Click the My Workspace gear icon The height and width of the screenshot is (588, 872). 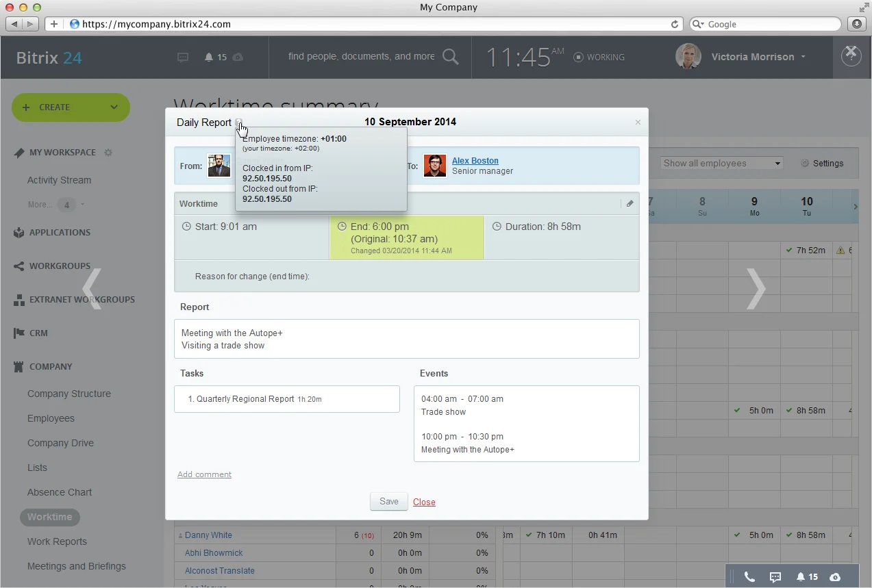click(108, 153)
